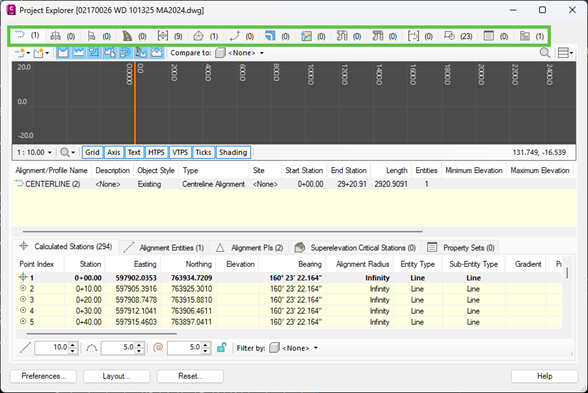Click the Layout... button
588x393 pixels.
(x=117, y=376)
